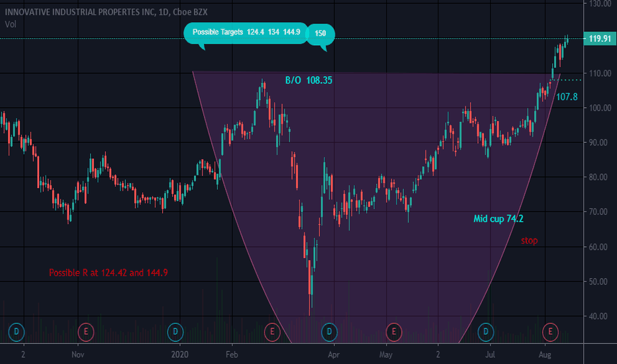This screenshot has height=364, width=617.
Task: Select the earnings marker right of the May label
Action: (x=393, y=332)
